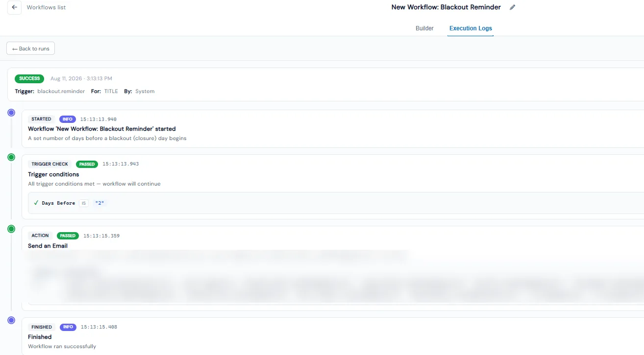Click the back arrow icon button
The image size is (644, 355).
14,7
